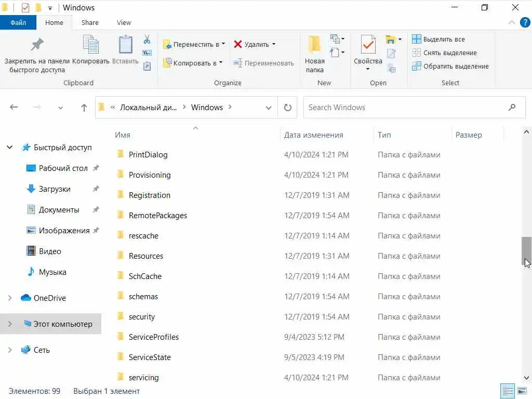
Task: Click the Copy path icon in Clipboard group
Action: (x=147, y=52)
